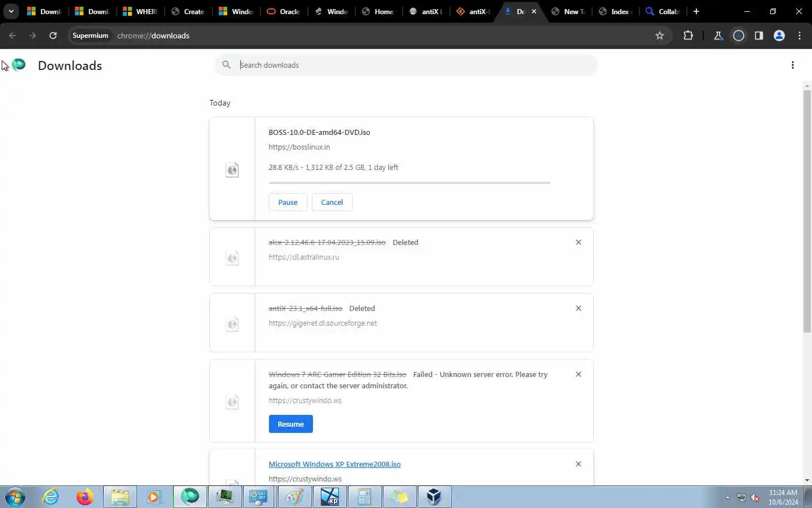Remove the antiX-23.1 entry from list

pyautogui.click(x=578, y=308)
